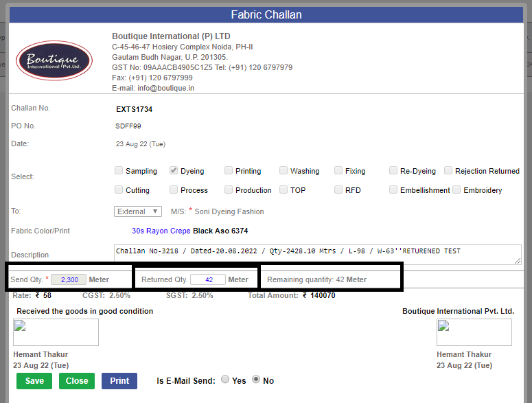Select the No email radio button

coord(256,379)
